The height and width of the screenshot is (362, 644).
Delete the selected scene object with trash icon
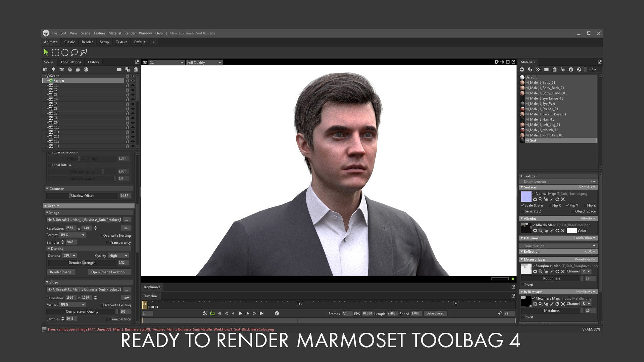point(136,69)
